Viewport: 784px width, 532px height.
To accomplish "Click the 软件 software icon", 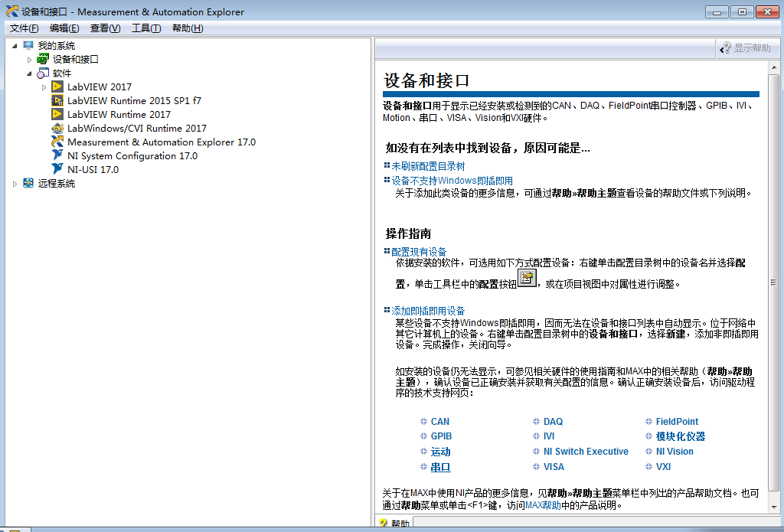I will pyautogui.click(x=43, y=73).
